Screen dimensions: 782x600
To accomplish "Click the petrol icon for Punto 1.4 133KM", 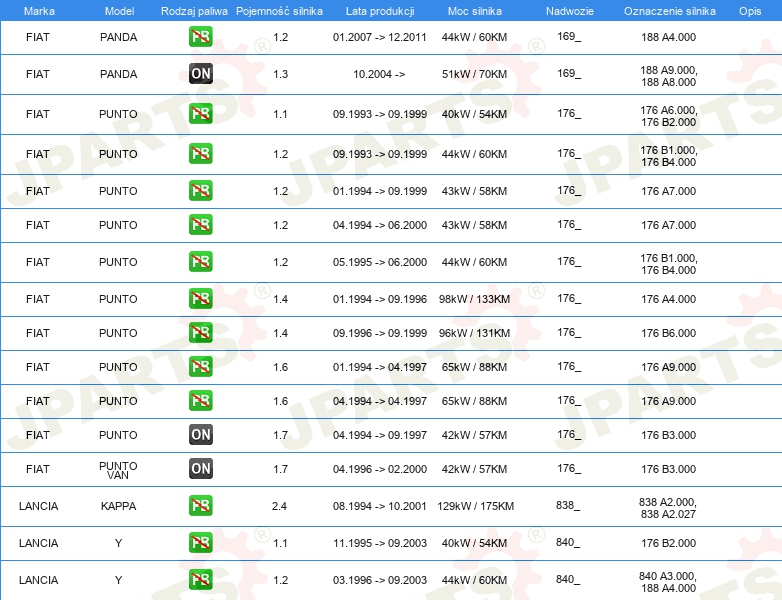I will click(x=200, y=298).
